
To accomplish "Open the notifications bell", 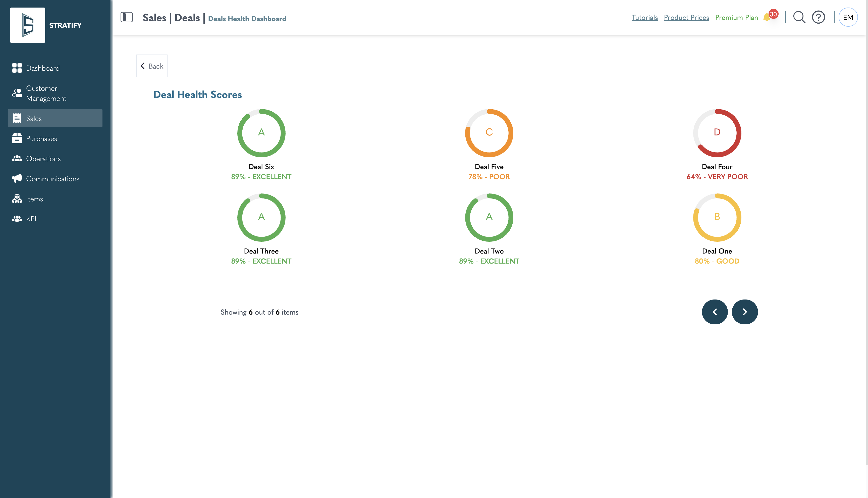I will coord(767,17).
